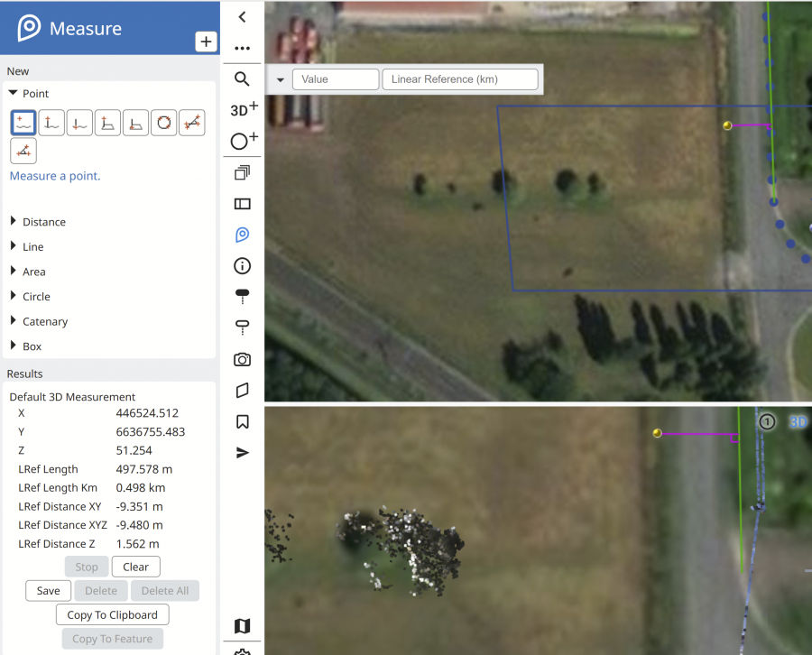The image size is (812, 655).
Task: Open the search tool in sidebar
Action: click(x=242, y=78)
